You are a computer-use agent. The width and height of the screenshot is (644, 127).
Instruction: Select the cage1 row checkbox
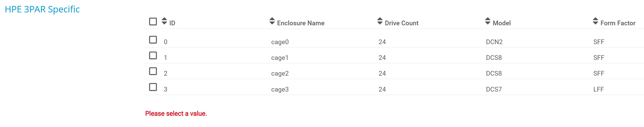tap(153, 56)
